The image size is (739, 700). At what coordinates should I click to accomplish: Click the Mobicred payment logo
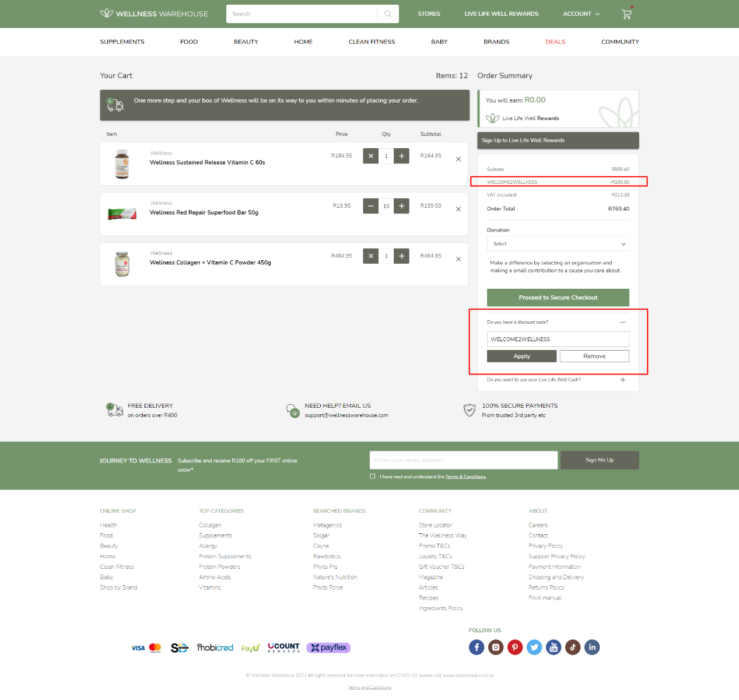[215, 647]
